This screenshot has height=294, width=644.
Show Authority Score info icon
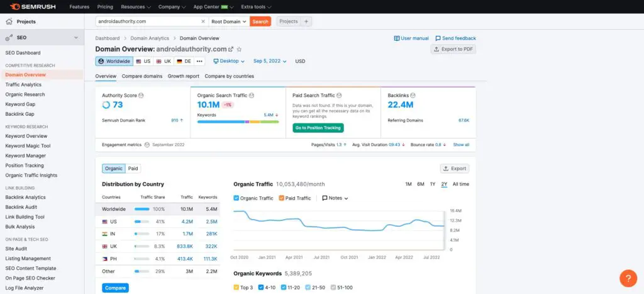141,96
